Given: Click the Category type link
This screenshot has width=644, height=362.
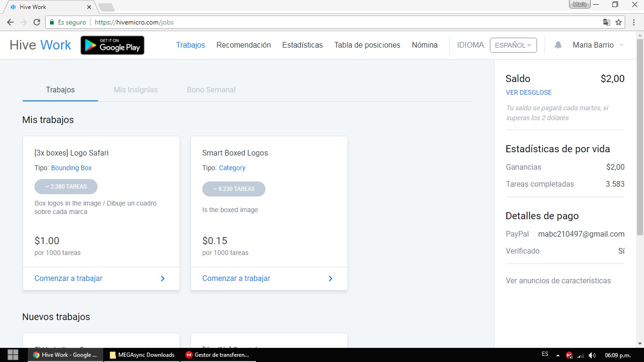Looking at the screenshot, I should coord(232,168).
